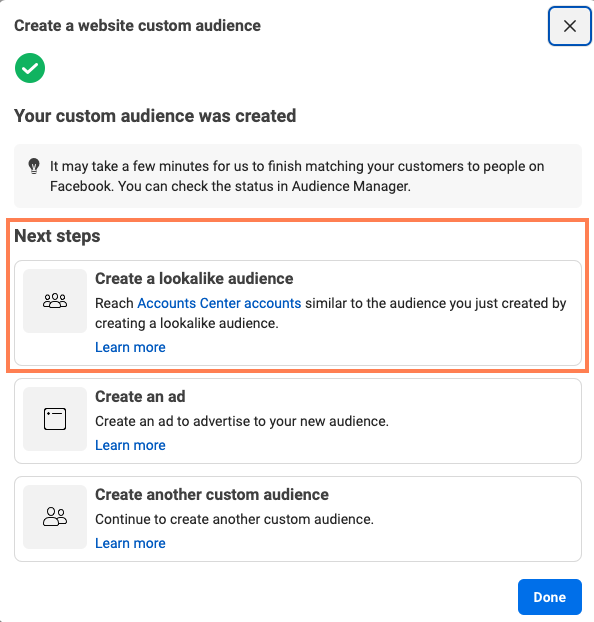The image size is (594, 622).
Task: Click the Audience Manager status tip banner
Action: click(298, 176)
